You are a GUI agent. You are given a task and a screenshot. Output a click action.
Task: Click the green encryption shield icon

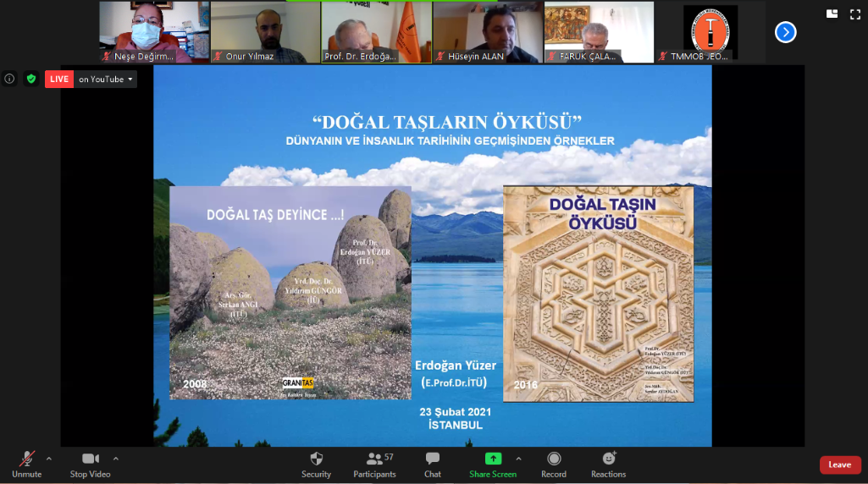(x=31, y=79)
